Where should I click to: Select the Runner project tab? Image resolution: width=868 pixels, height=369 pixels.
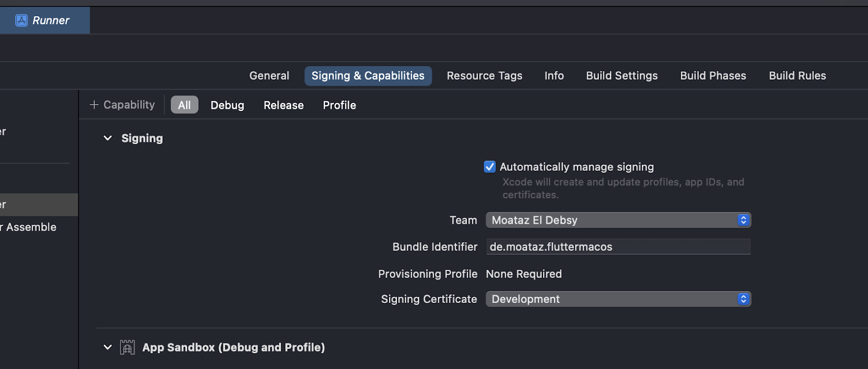44,21
